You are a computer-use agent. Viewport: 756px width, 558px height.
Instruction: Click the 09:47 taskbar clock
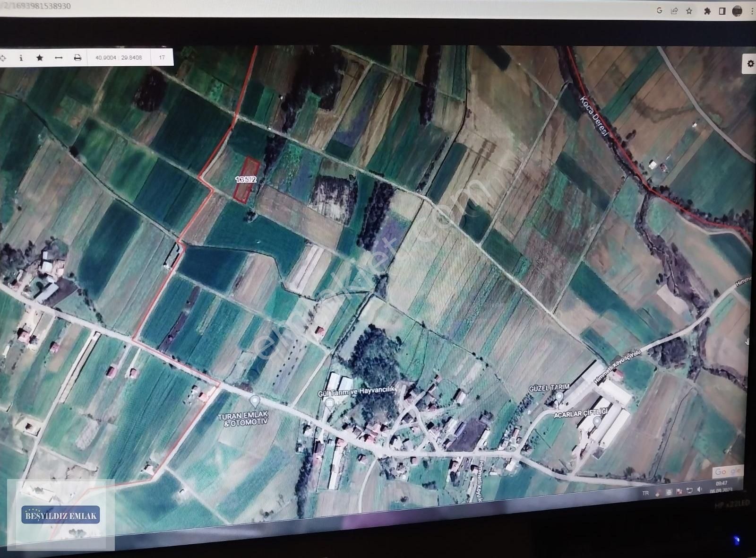(x=722, y=484)
